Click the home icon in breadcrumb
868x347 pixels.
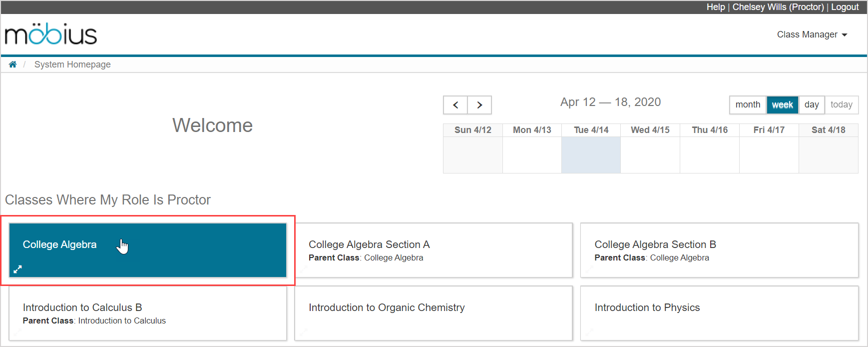tap(12, 64)
